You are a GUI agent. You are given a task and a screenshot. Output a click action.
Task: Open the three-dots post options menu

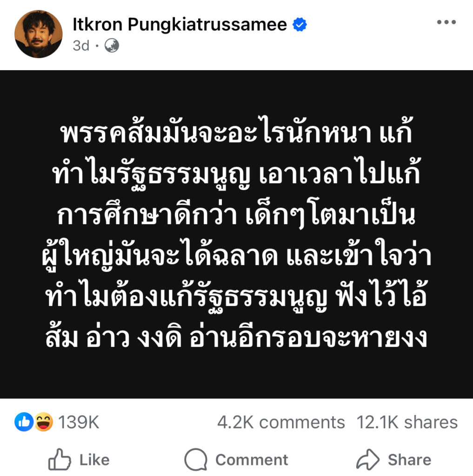[446, 22]
